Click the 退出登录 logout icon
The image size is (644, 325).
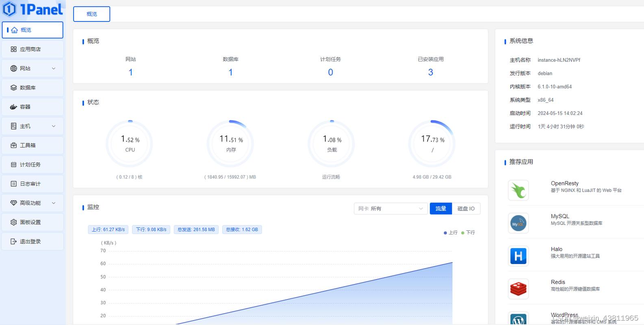(13, 241)
